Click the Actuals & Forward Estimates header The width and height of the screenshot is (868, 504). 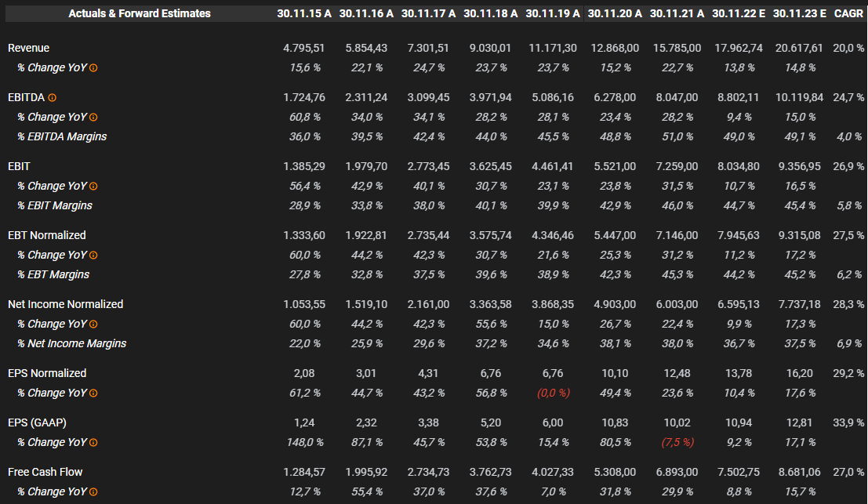[140, 13]
